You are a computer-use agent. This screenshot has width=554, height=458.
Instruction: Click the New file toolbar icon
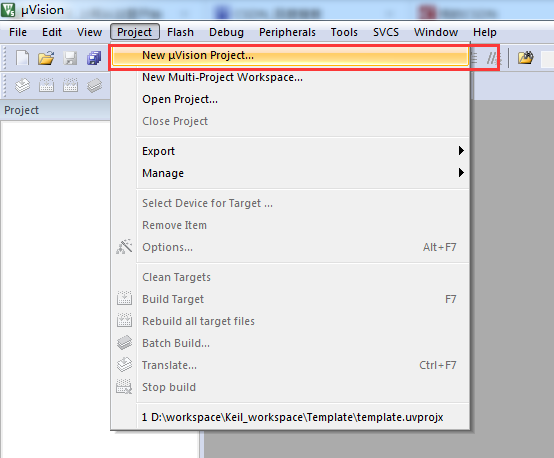pos(23,58)
